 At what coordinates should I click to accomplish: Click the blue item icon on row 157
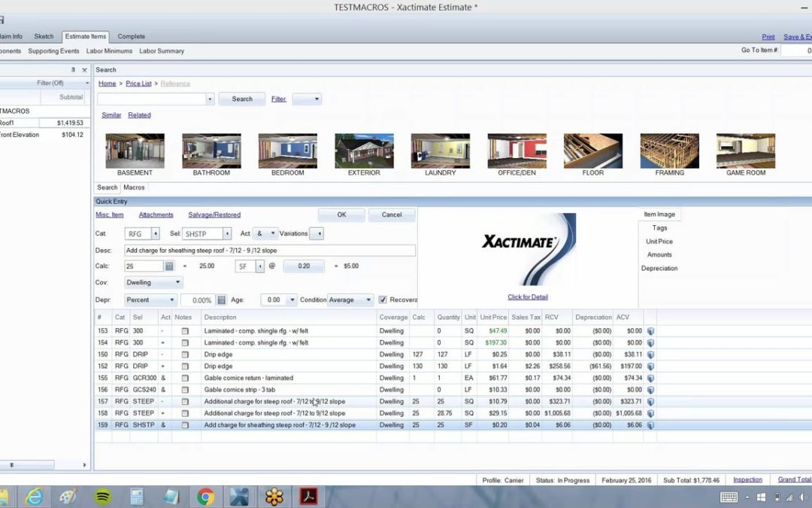click(650, 402)
